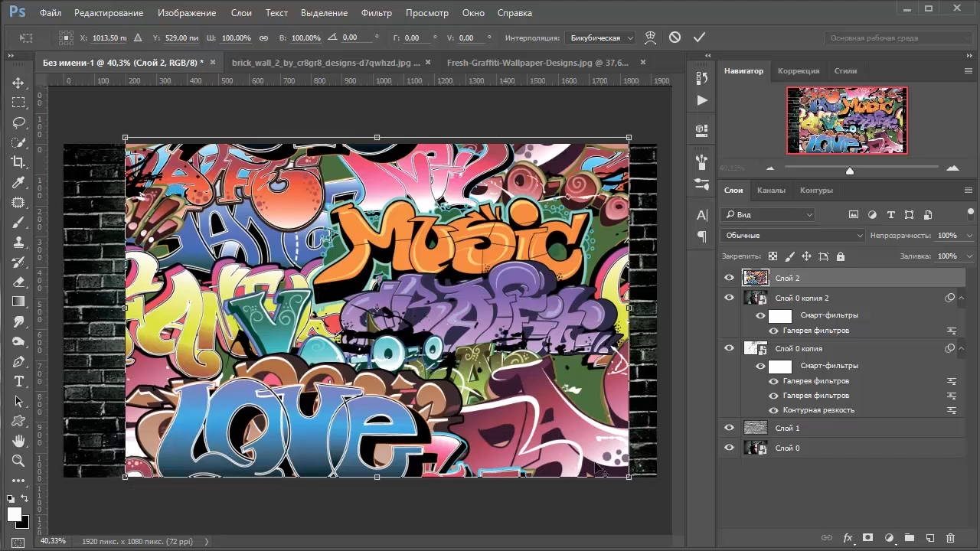Image resolution: width=980 pixels, height=551 pixels.
Task: Click the navigator zoom slider handle
Action: [850, 170]
